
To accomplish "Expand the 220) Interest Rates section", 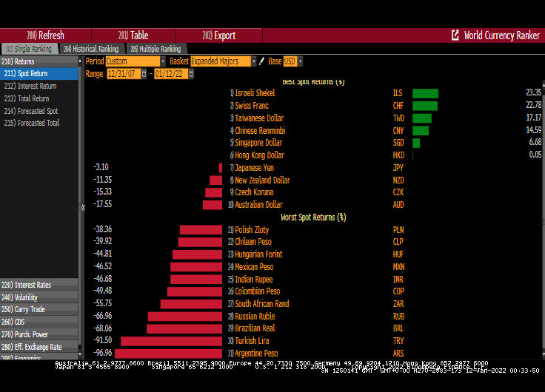I will 39,285.
